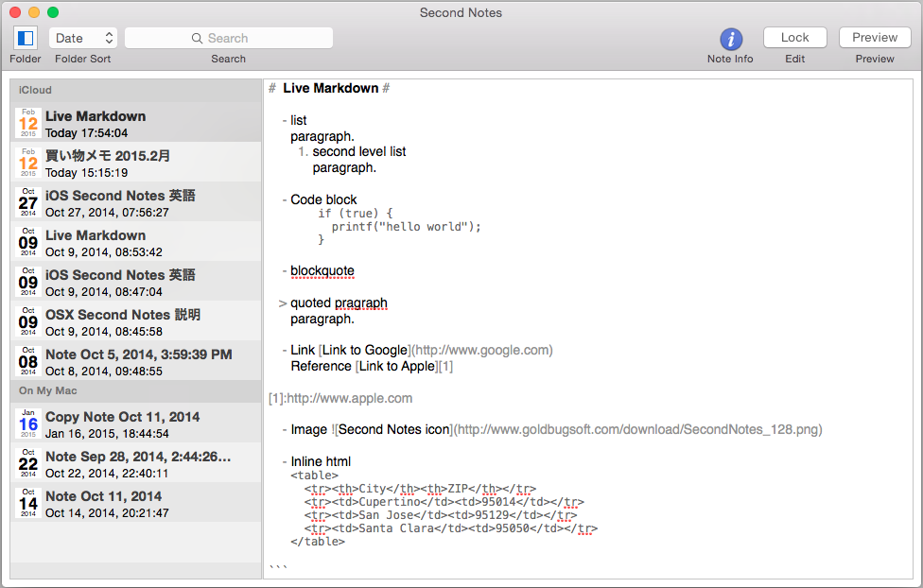Click the SecondNotes_128.png image URL
This screenshot has width=923, height=588.
[x=639, y=430]
